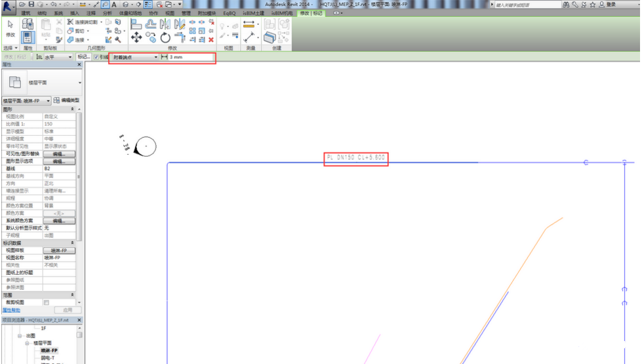Collapse the 楼层平面 node in project browser
The height and width of the screenshot is (364, 642).
point(27,343)
